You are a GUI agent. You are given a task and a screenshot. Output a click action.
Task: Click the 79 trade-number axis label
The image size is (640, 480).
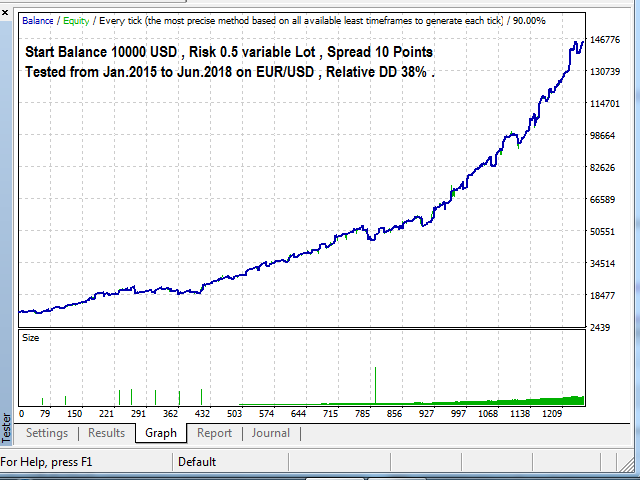click(45, 414)
